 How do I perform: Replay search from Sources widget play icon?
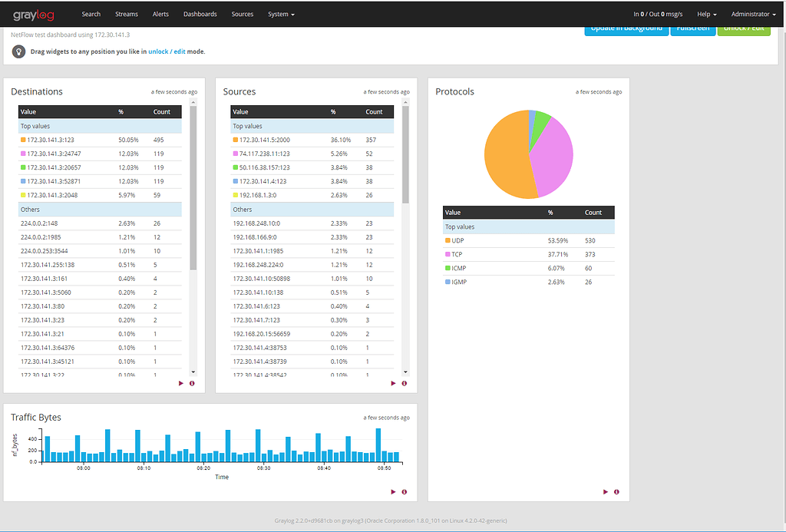(393, 384)
